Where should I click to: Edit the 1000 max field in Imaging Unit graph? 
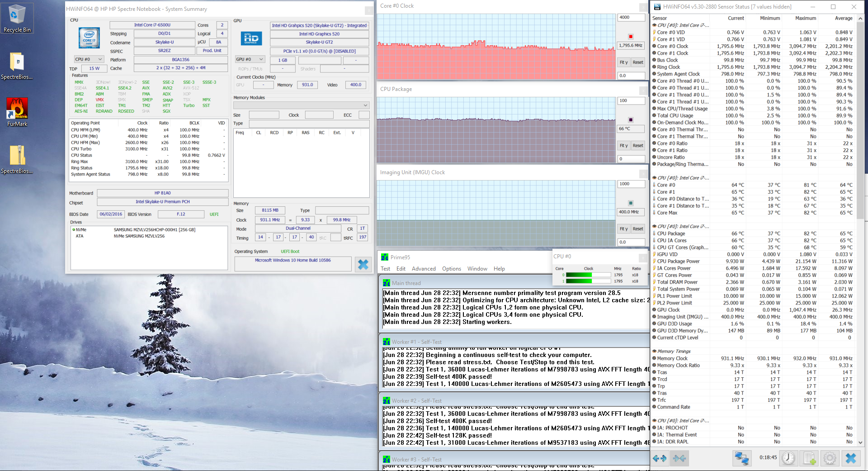pyautogui.click(x=631, y=184)
